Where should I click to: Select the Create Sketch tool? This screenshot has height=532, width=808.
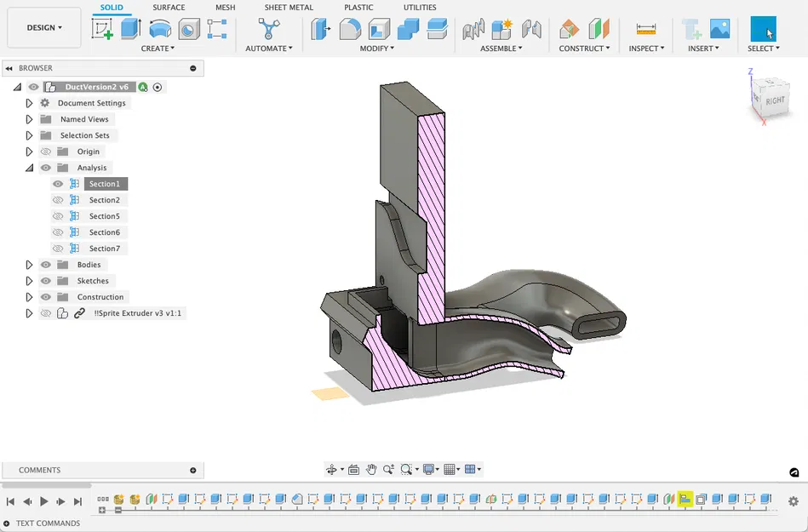(x=104, y=27)
